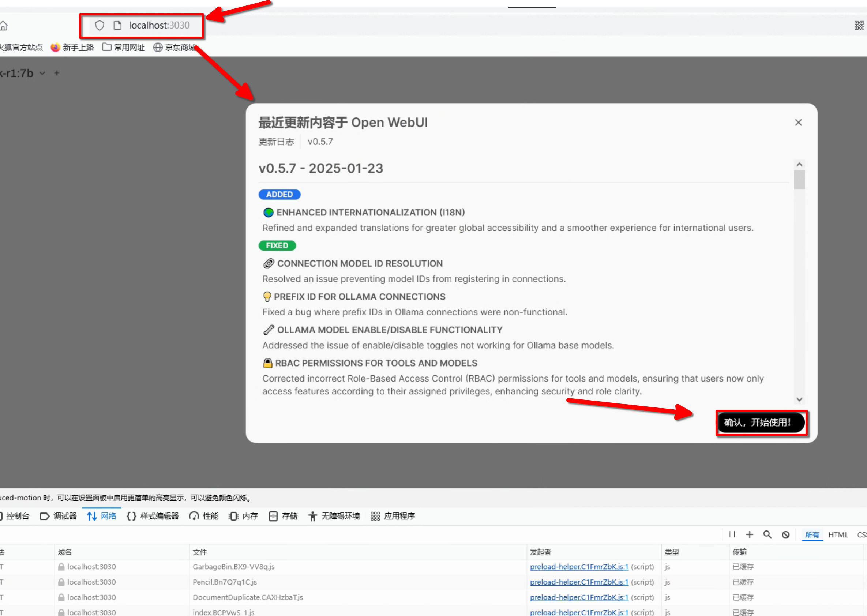The height and width of the screenshot is (616, 867).
Task: Close the Open WebUI changelog dialog
Action: (798, 123)
